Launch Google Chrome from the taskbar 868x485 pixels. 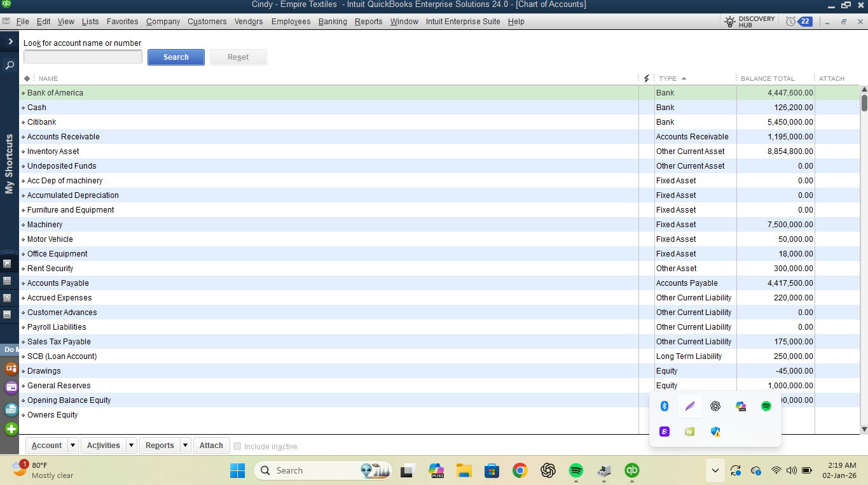520,470
